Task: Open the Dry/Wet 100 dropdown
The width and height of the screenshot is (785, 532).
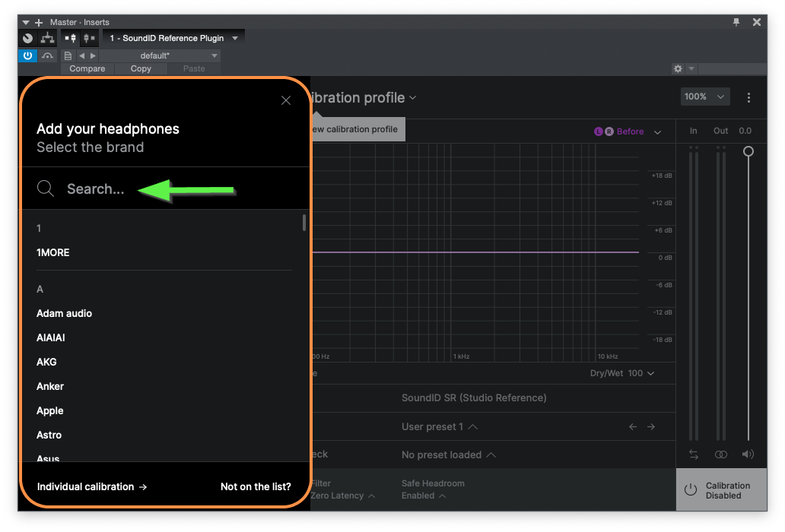Action: (621, 373)
